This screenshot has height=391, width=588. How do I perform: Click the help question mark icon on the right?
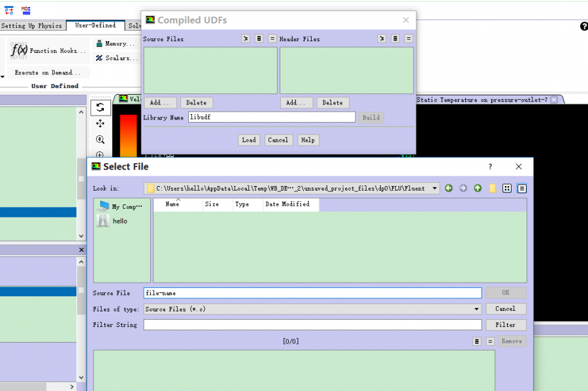(x=584, y=26)
